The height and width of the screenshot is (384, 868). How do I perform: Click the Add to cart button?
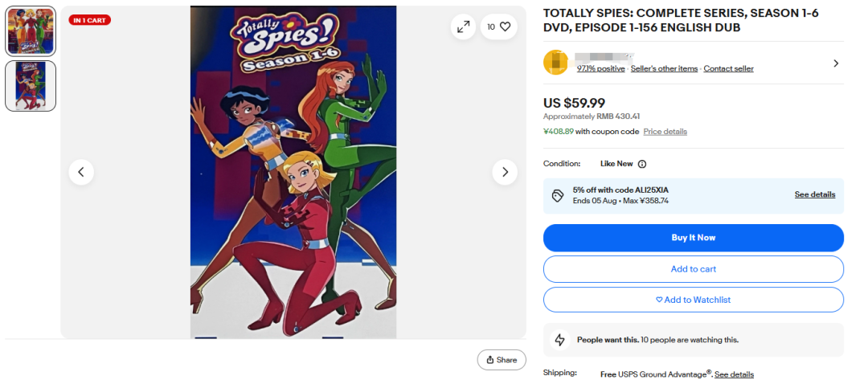[693, 269]
